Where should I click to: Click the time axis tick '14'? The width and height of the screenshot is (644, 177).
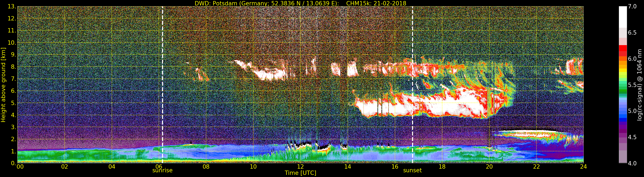pyautogui.click(x=348, y=166)
